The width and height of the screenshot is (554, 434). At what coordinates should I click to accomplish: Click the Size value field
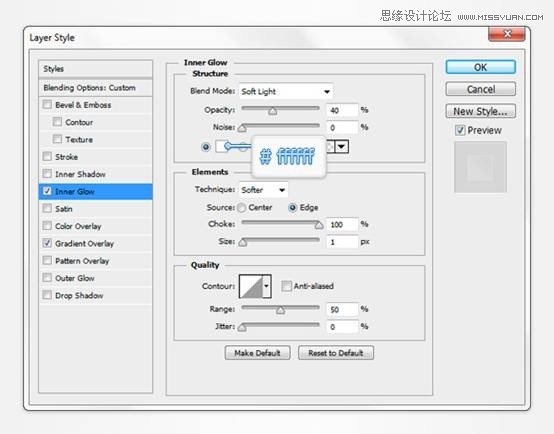pos(342,242)
